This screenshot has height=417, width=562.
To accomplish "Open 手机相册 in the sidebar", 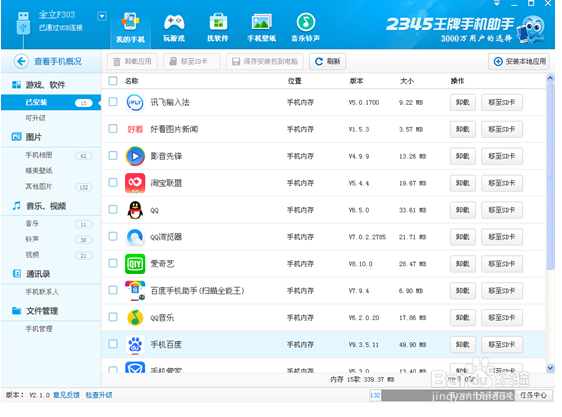I will point(39,155).
